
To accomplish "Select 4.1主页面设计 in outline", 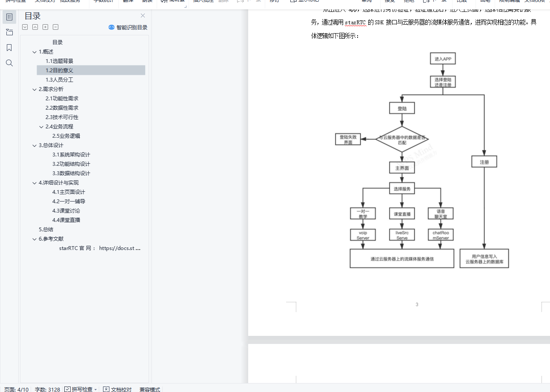I will pyautogui.click(x=69, y=192).
